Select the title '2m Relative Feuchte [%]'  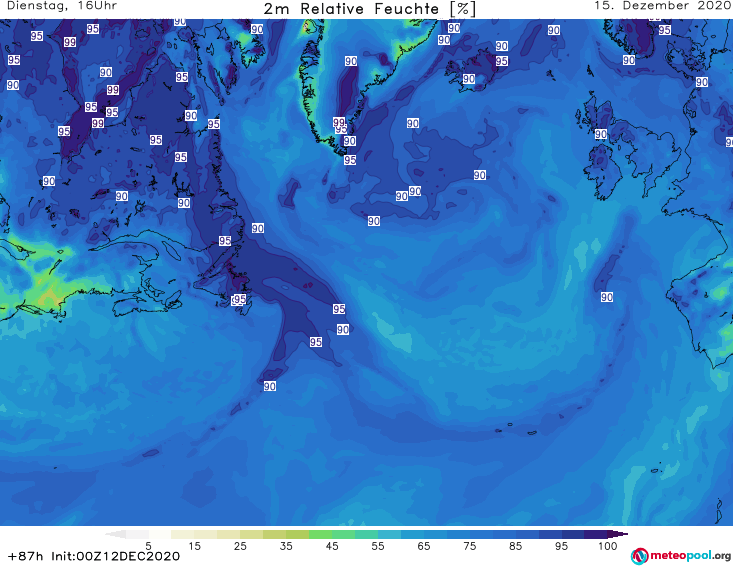click(x=369, y=9)
